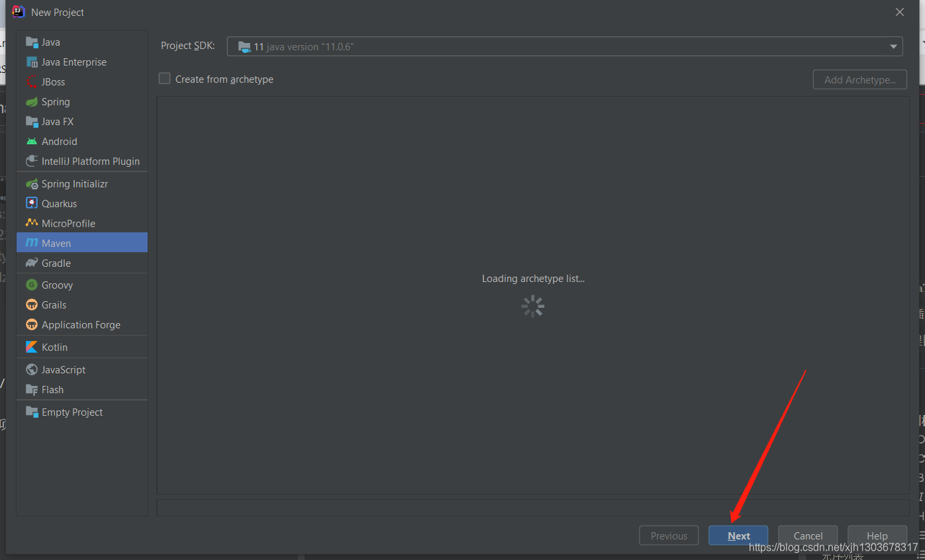Click the Flash folder icon
The width and height of the screenshot is (925, 560).
[x=32, y=390]
